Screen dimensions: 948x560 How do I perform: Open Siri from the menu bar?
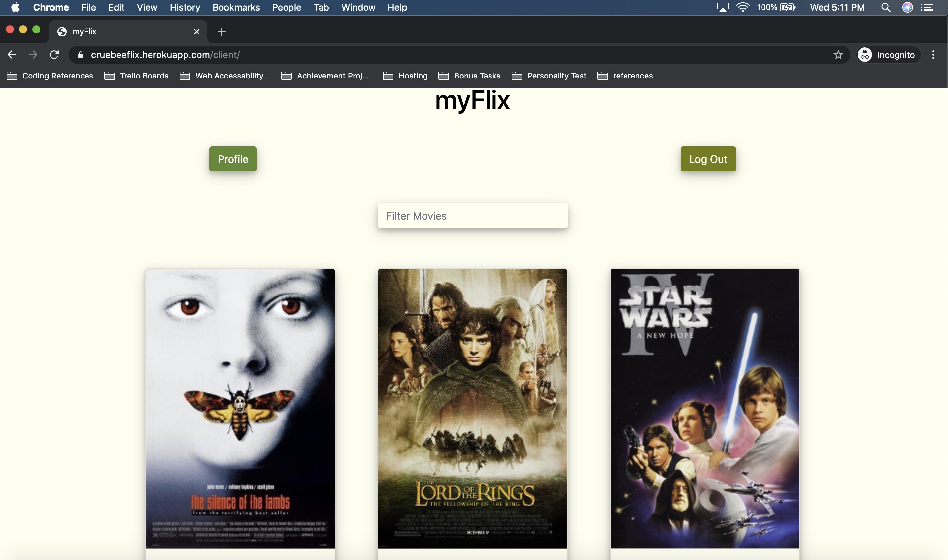[908, 7]
